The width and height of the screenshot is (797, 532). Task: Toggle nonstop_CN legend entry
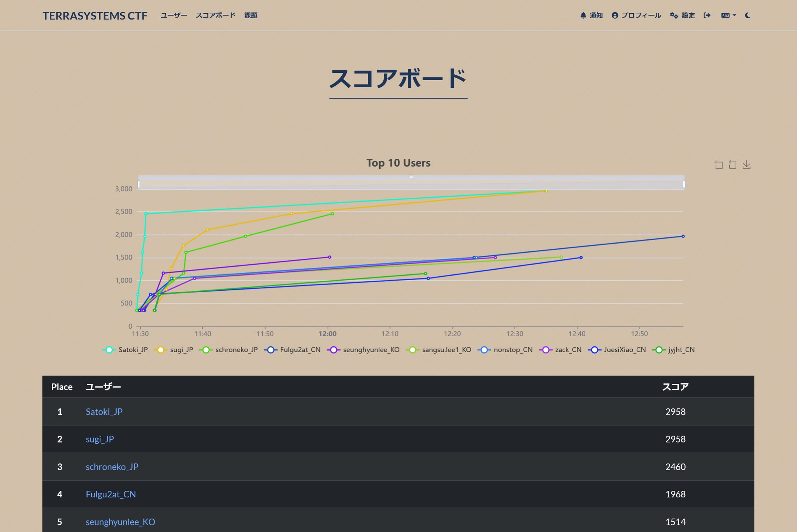point(505,350)
